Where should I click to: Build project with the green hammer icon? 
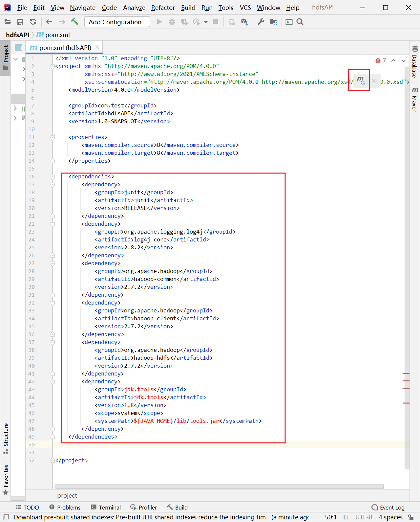pyautogui.click(x=75, y=22)
